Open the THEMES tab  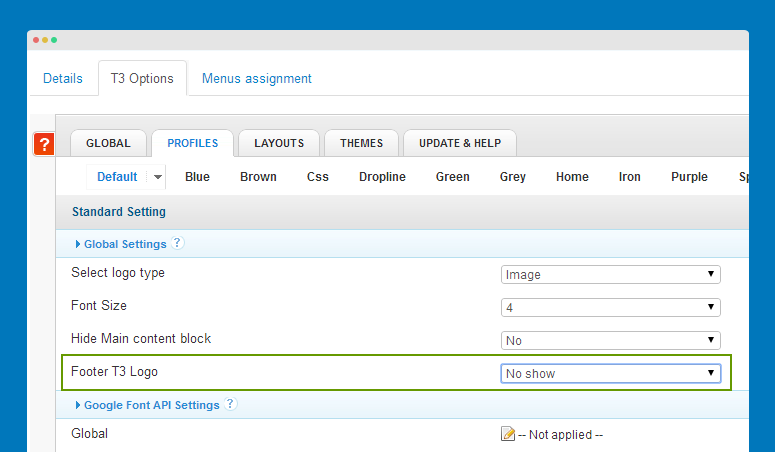[x=361, y=143]
